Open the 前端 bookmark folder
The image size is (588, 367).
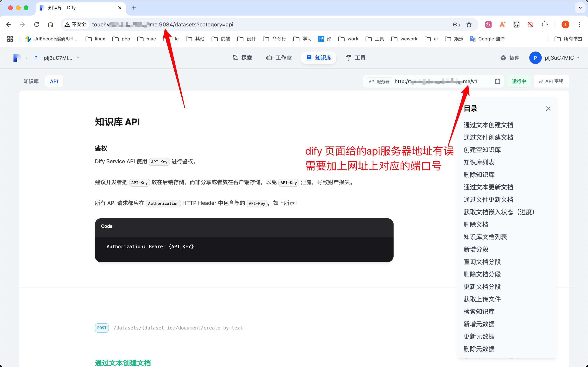click(x=221, y=39)
